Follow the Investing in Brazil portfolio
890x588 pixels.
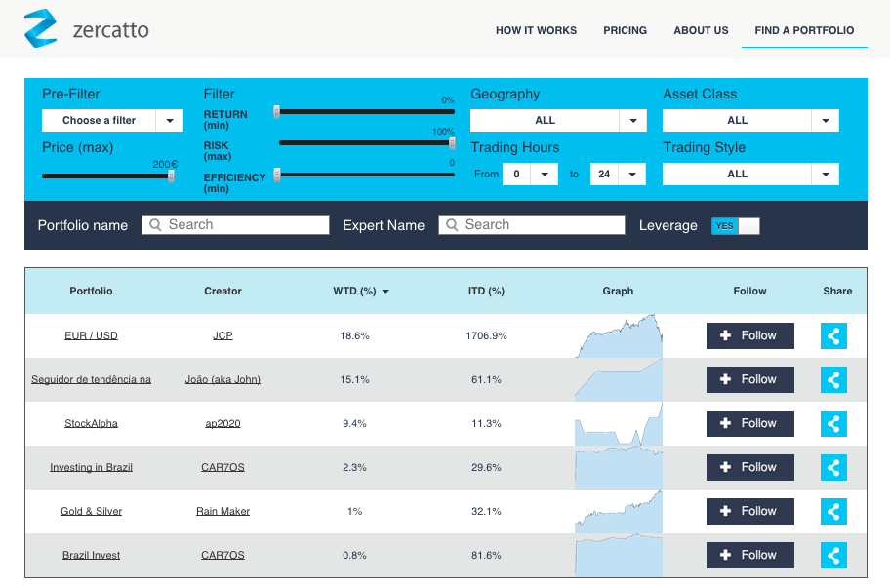[749, 467]
